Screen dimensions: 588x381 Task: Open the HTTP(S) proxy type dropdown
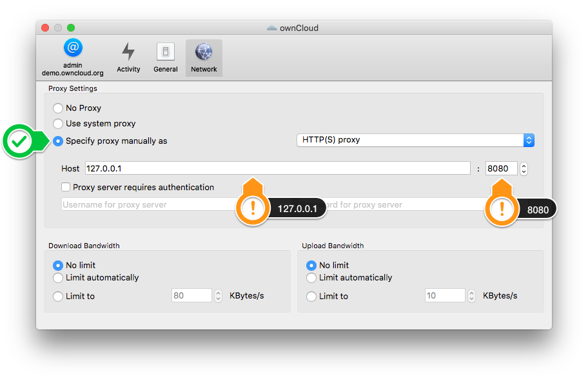pyautogui.click(x=415, y=141)
